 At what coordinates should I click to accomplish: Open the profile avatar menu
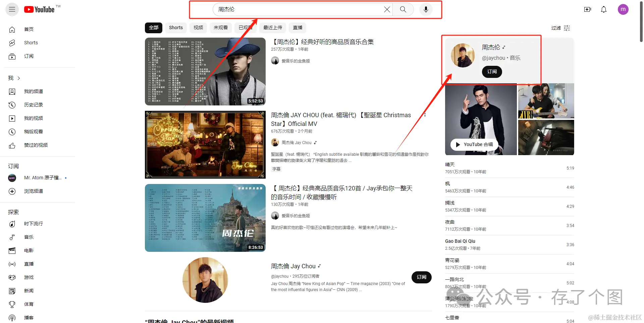coord(623,9)
